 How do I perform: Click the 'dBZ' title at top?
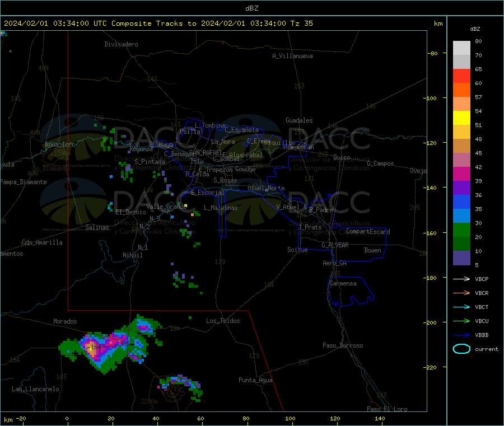pos(251,8)
